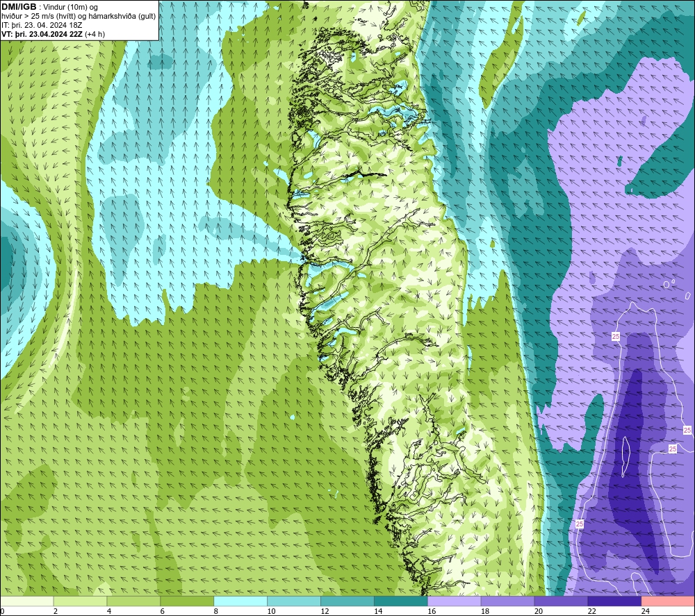695x616 pixels.
Task: Pick the 20–22 m/s violet legend swatch
Action: coord(561,601)
